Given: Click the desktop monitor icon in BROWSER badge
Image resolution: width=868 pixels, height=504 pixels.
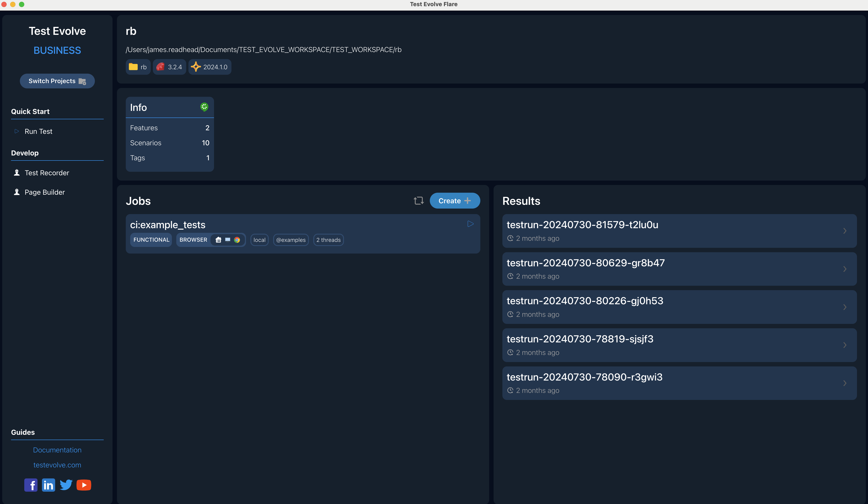Looking at the screenshot, I should 228,240.
